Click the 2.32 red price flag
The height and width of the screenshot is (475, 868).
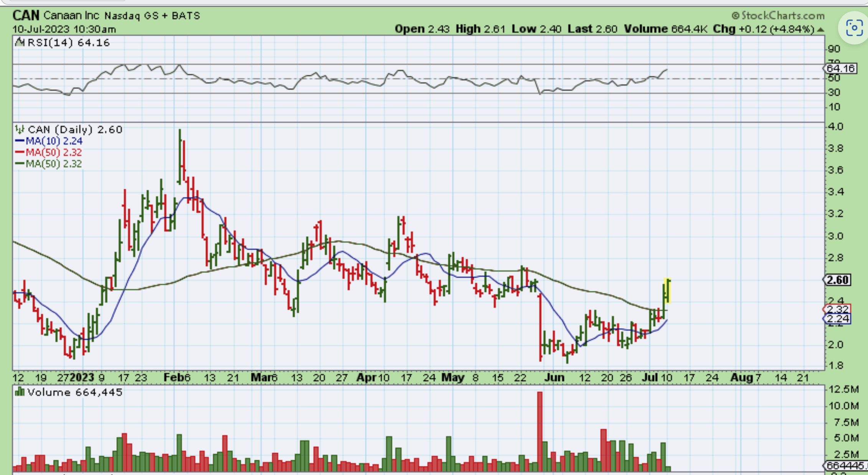click(838, 309)
